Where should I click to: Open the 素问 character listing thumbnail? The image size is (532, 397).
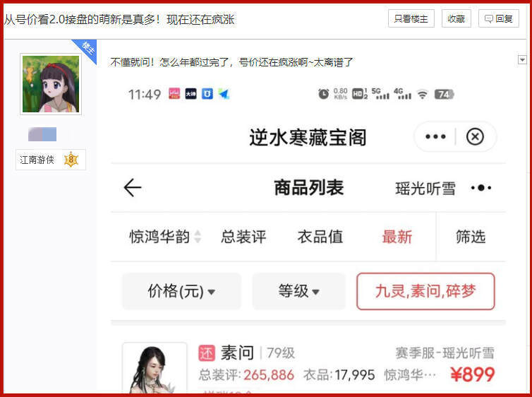pos(155,368)
